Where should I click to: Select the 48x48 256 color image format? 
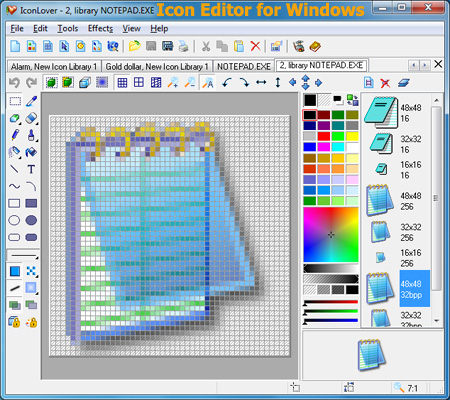point(394,201)
